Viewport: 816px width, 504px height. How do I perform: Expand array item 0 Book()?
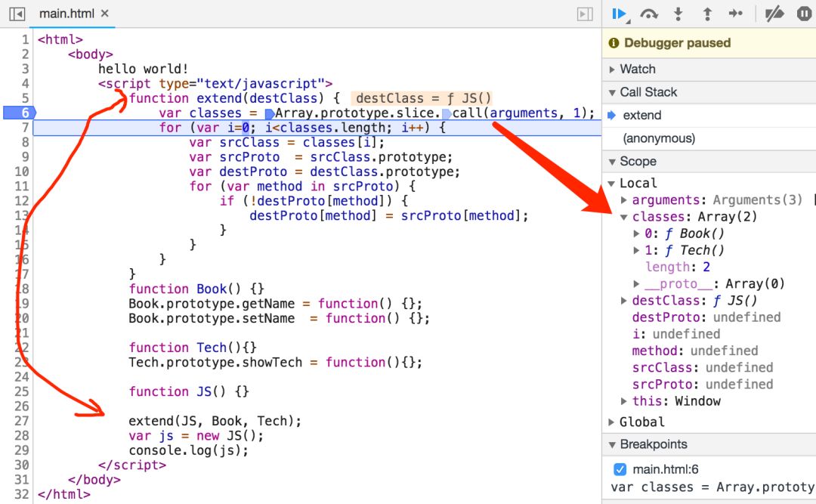pyautogui.click(x=636, y=233)
